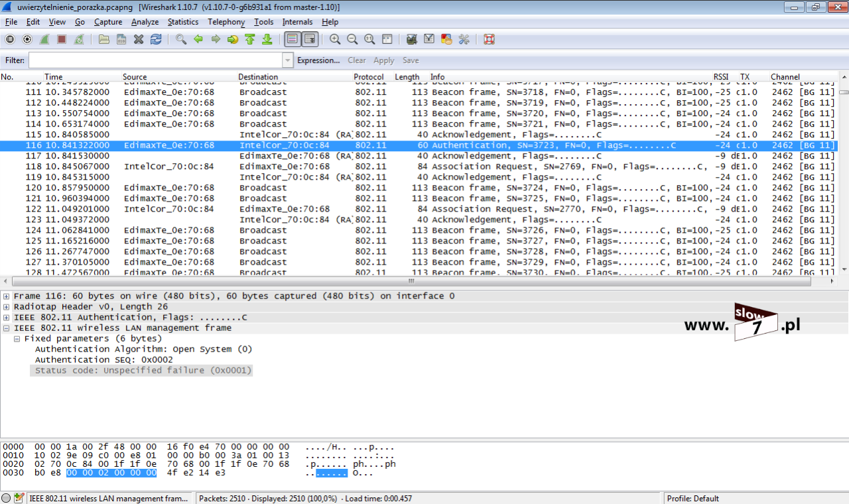Select packet 115 Acknowledgement row
This screenshot has height=504, width=849.
(x=419, y=135)
